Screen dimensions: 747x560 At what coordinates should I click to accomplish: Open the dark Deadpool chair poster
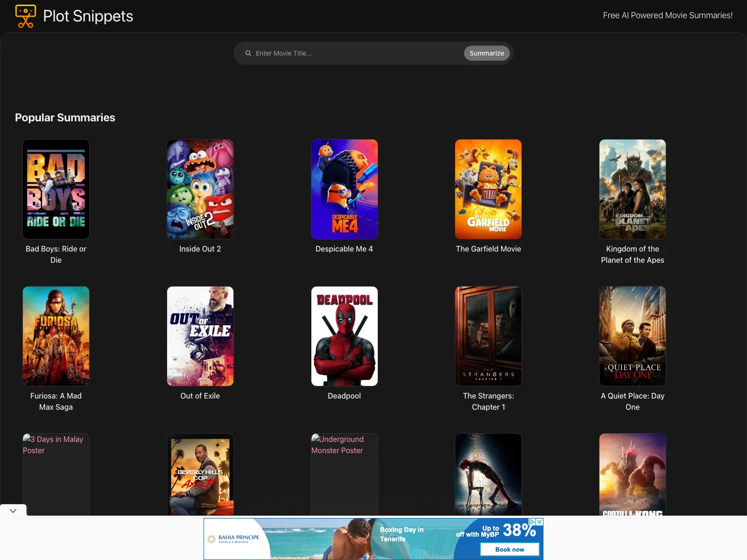[x=488, y=475]
